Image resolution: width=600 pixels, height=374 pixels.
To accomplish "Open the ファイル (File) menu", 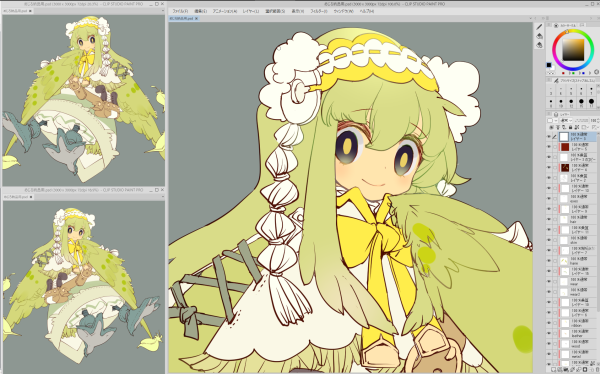I will (180, 11).
